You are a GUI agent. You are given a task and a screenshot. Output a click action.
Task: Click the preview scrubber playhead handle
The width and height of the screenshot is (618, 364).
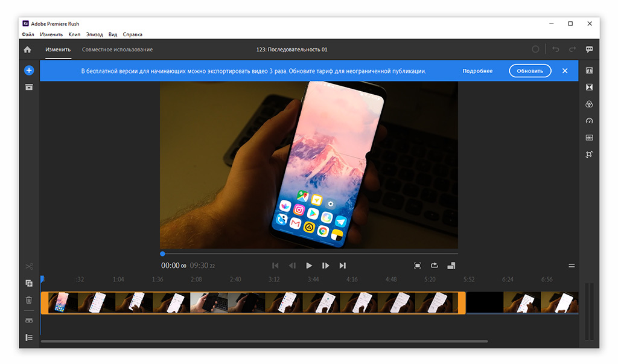[162, 254]
